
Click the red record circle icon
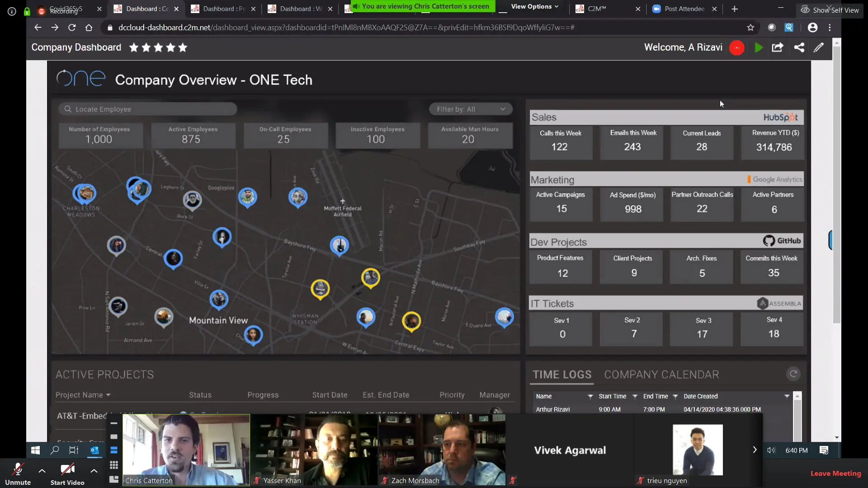point(736,47)
